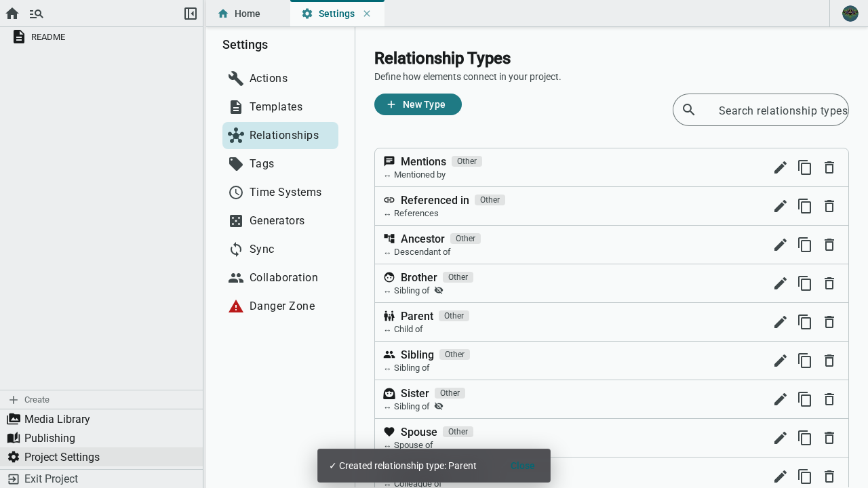Image resolution: width=868 pixels, height=488 pixels.
Task: Edit the Spouse relationship type
Action: point(781,438)
